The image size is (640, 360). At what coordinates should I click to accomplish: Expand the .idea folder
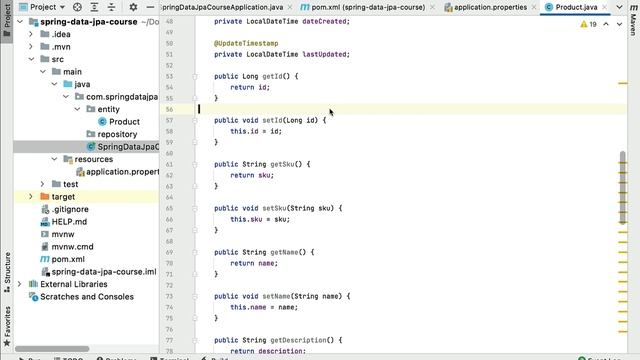click(31, 34)
